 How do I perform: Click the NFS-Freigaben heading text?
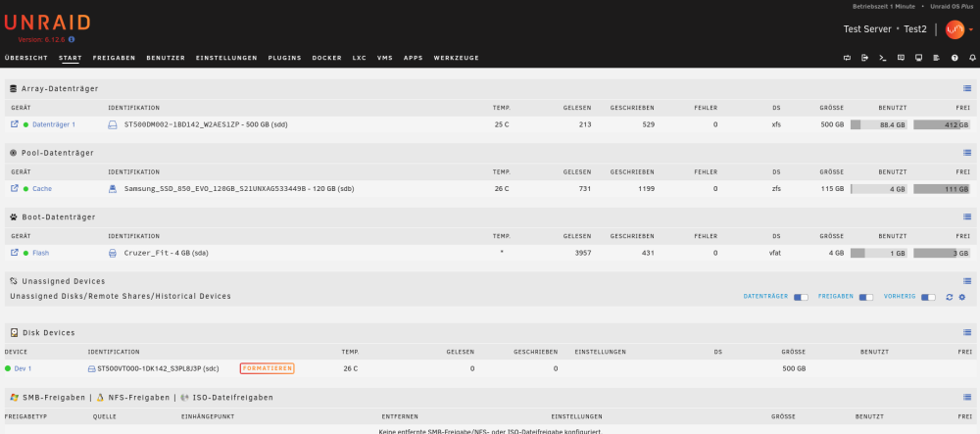coord(139,397)
